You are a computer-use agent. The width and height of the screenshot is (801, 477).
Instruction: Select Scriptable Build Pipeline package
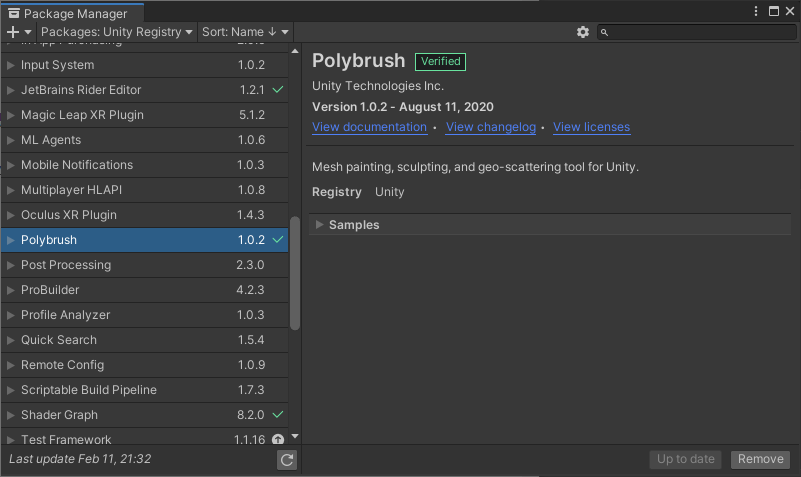(145, 390)
